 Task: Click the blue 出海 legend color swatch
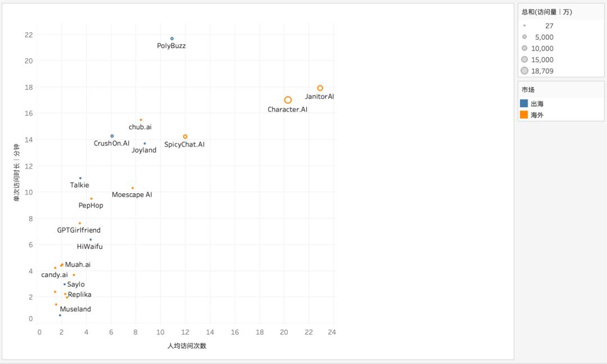524,103
